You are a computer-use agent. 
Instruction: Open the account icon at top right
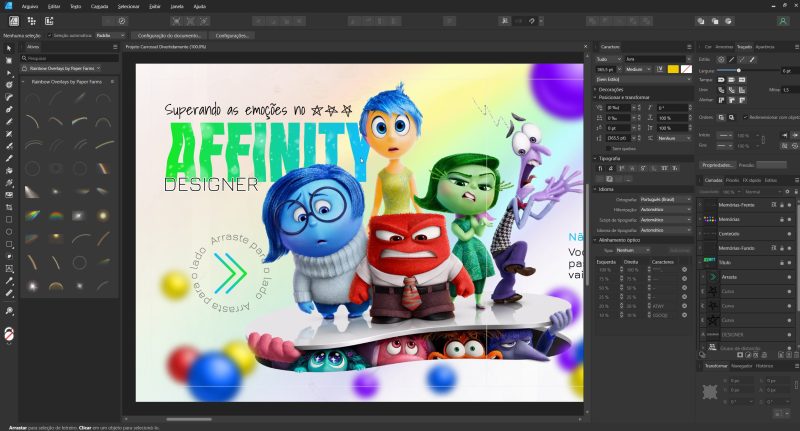coord(783,21)
